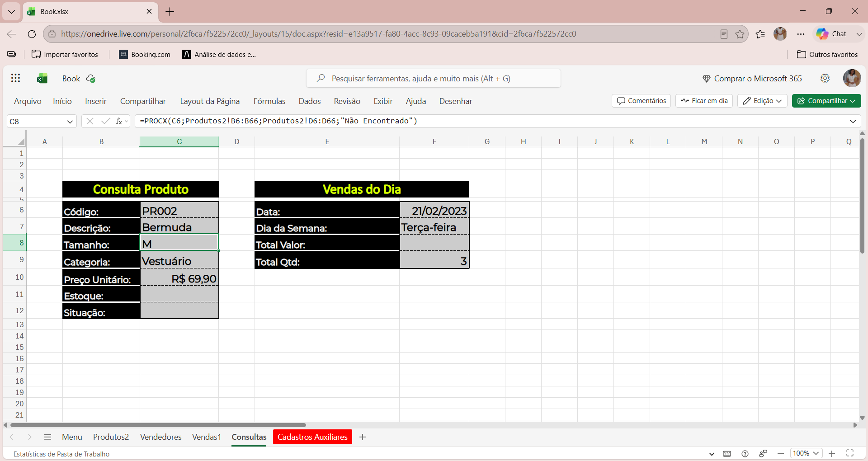The height and width of the screenshot is (461, 868).
Task: Open the Fórmulas ribbon tab
Action: pos(269,101)
